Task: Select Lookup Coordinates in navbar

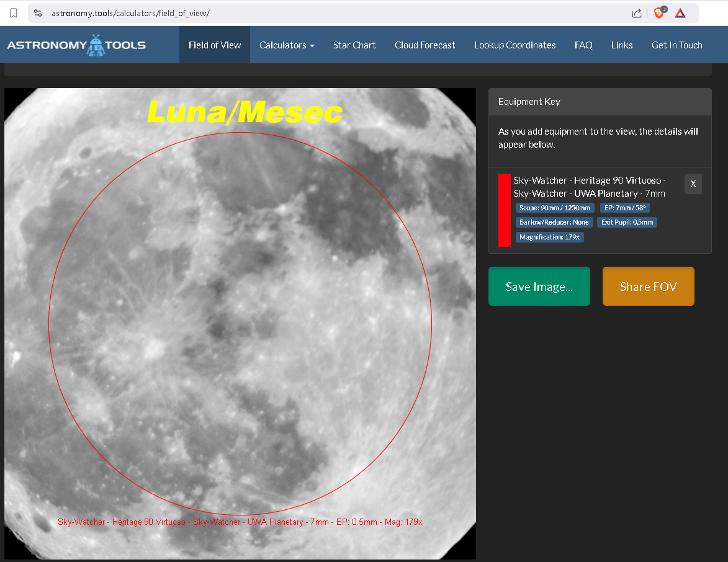Action: tap(515, 45)
